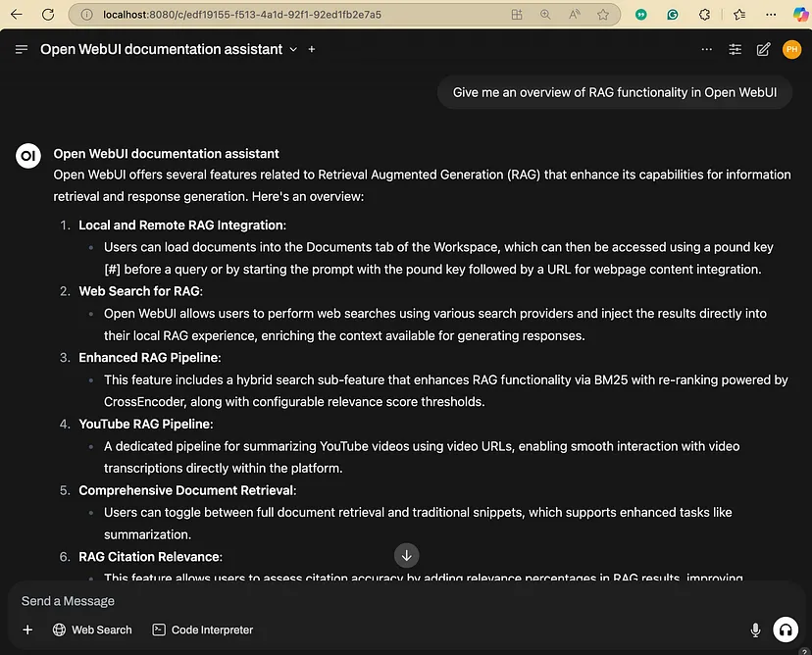This screenshot has width=812, height=655.
Task: Focus the Send a Message input field
Action: (404, 601)
